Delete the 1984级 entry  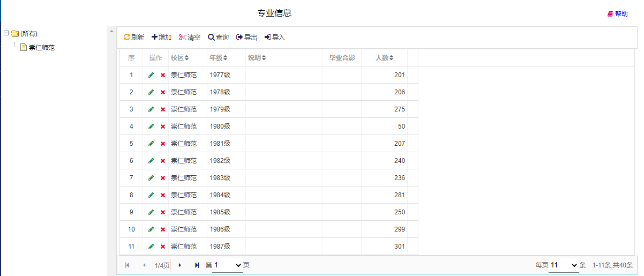point(163,195)
